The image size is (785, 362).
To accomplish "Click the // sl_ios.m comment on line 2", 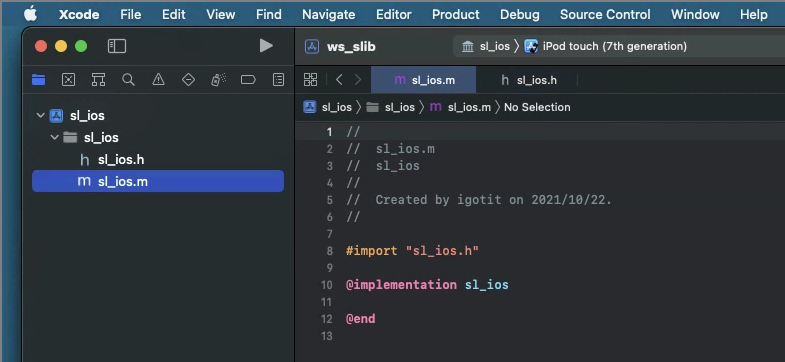I will coord(390,149).
